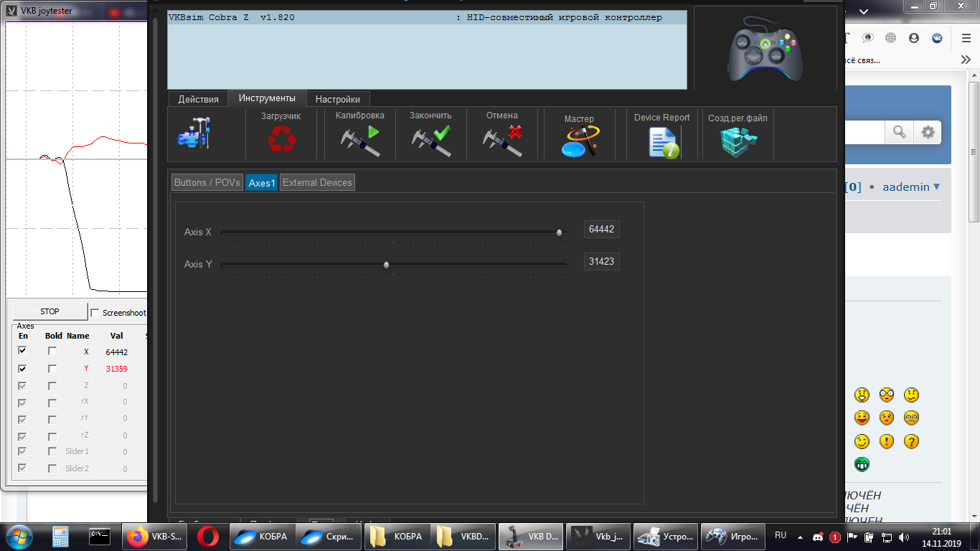Switch to the Настройки tab

tap(338, 99)
